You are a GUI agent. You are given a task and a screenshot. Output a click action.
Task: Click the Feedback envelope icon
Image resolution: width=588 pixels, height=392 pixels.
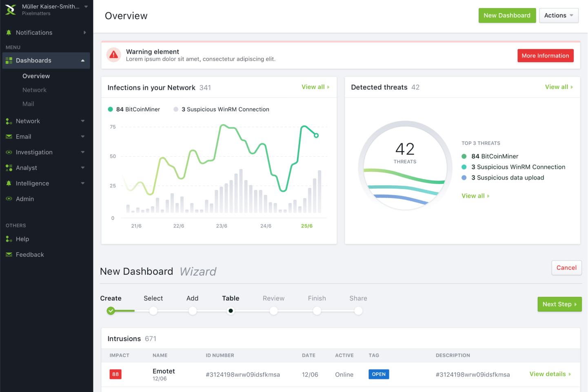(9, 255)
